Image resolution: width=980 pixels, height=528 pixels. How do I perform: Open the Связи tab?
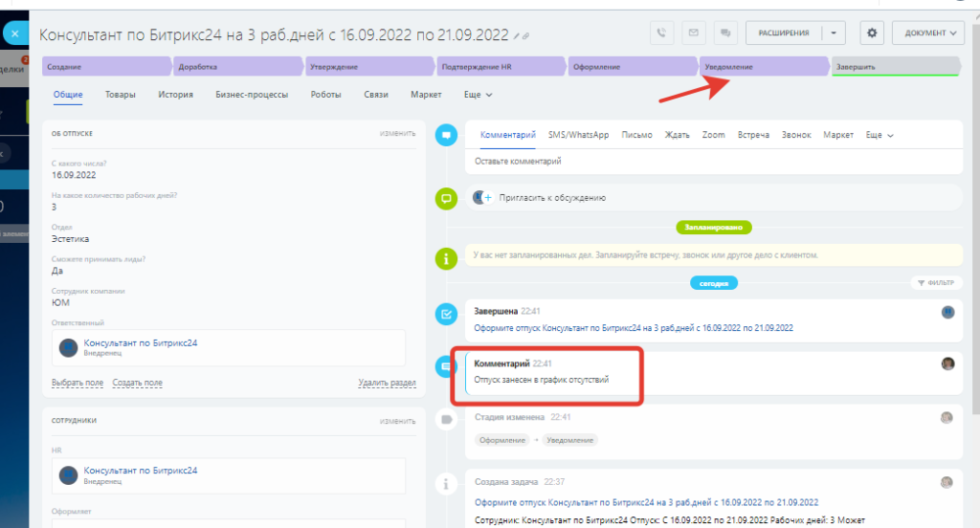coord(376,95)
